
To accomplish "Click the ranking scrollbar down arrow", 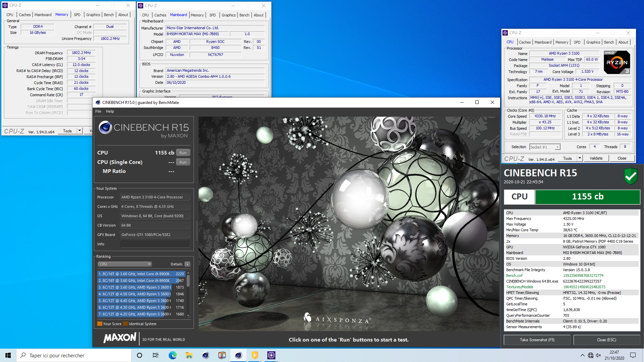I will click(188, 316).
